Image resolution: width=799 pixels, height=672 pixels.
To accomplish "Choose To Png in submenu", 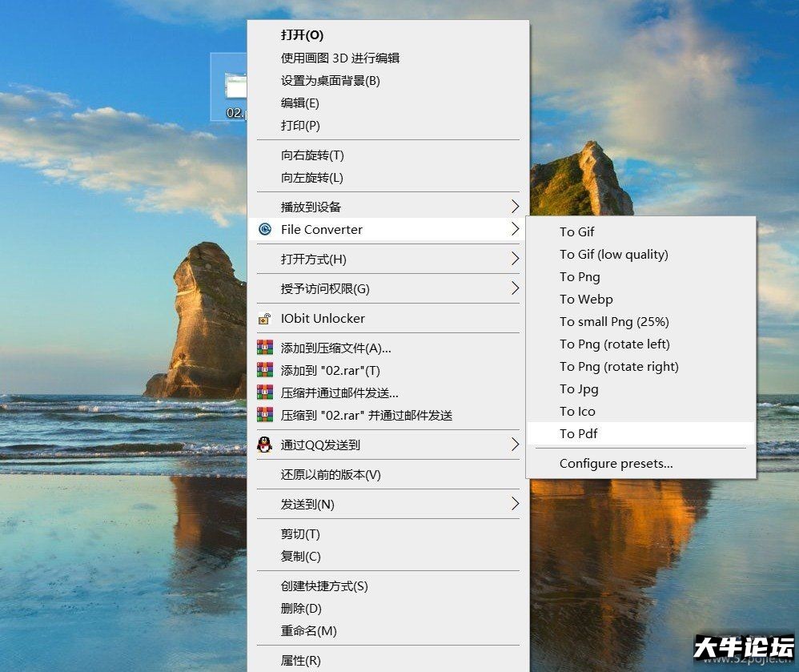I will pos(640,277).
